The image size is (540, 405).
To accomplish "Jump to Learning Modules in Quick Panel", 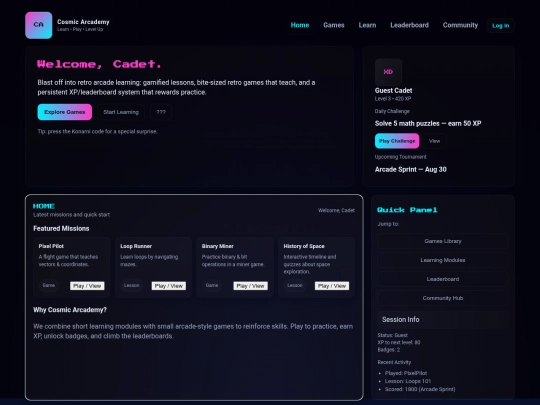I will tap(443, 260).
